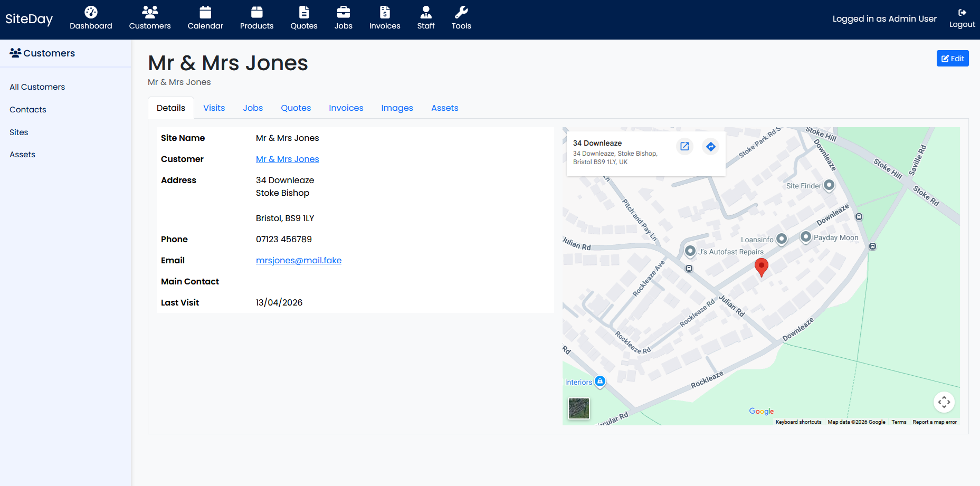980x486 pixels.
Task: Open the Mr & Mrs Jones customer link
Action: pyautogui.click(x=288, y=159)
